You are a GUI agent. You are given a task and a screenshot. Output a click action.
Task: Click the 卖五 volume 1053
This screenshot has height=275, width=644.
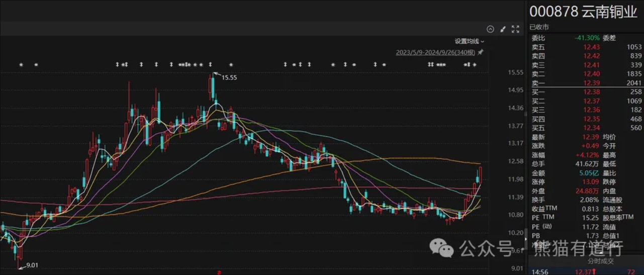tap(634, 47)
